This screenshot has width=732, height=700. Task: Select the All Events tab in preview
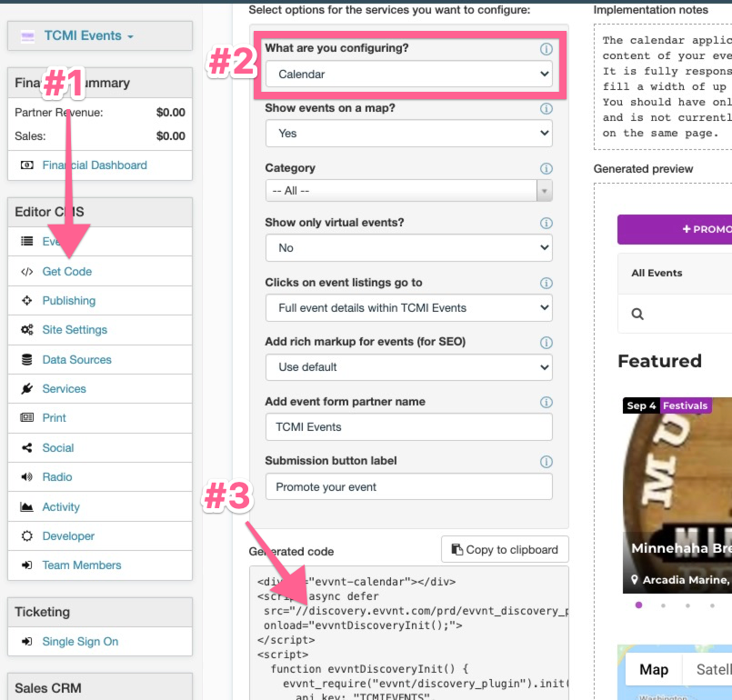[657, 273]
